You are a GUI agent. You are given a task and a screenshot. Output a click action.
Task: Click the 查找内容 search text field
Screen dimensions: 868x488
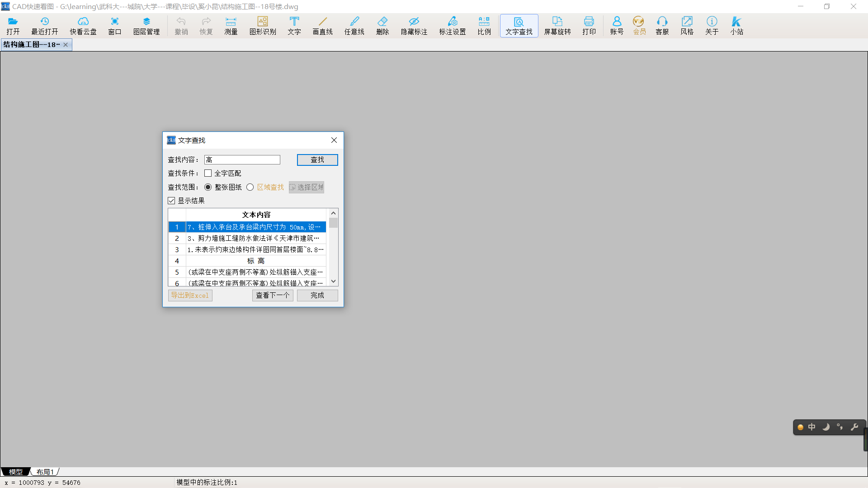(x=242, y=160)
